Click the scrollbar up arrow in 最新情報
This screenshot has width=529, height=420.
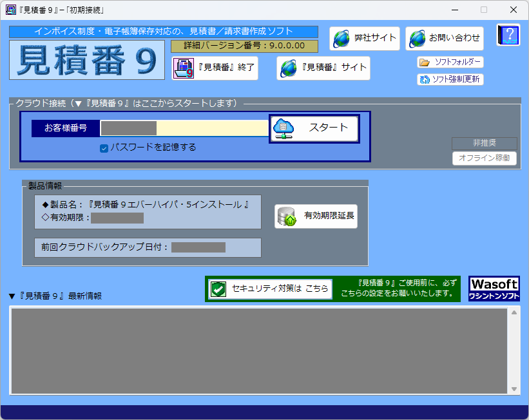[514, 312]
